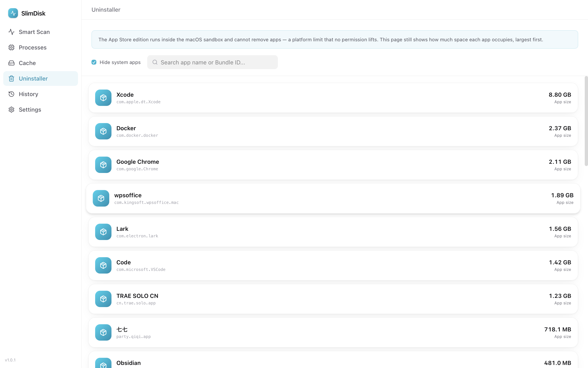Click the 8.80 GB Xcode size
Image resolution: width=588 pixels, height=368 pixels.
560,95
